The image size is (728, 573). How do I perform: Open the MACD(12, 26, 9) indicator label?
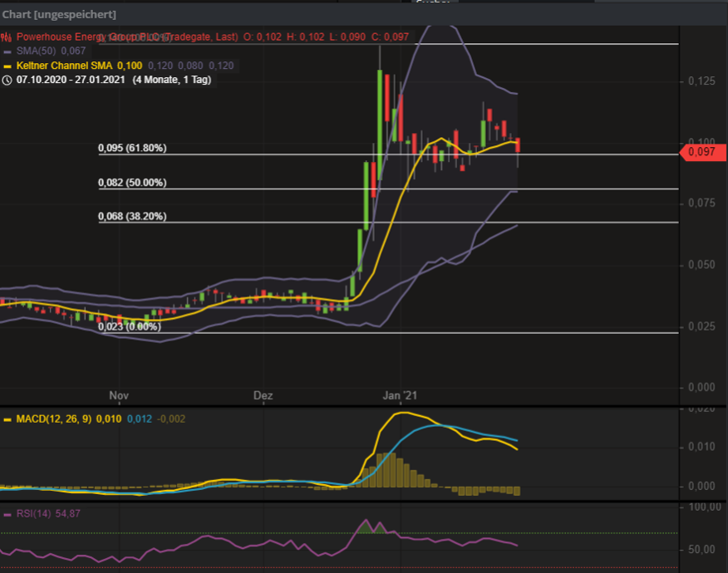[54, 419]
